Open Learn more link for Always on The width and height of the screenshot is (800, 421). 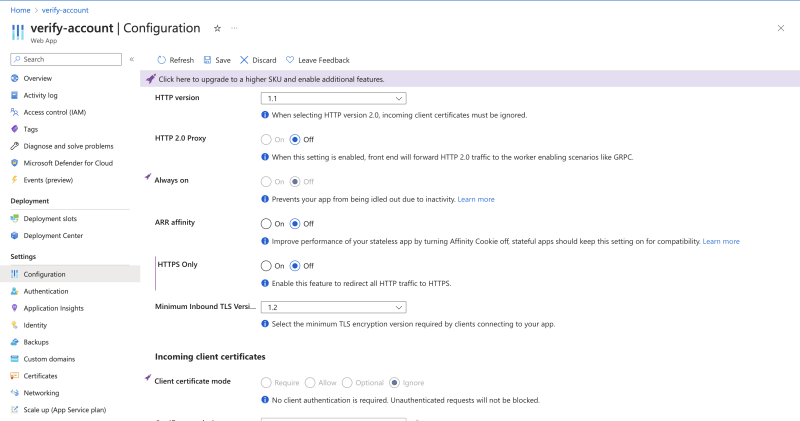(x=476, y=199)
